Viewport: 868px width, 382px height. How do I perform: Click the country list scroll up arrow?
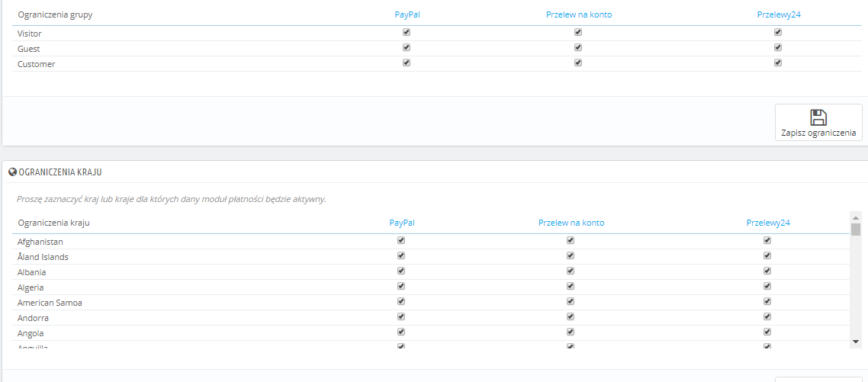856,217
